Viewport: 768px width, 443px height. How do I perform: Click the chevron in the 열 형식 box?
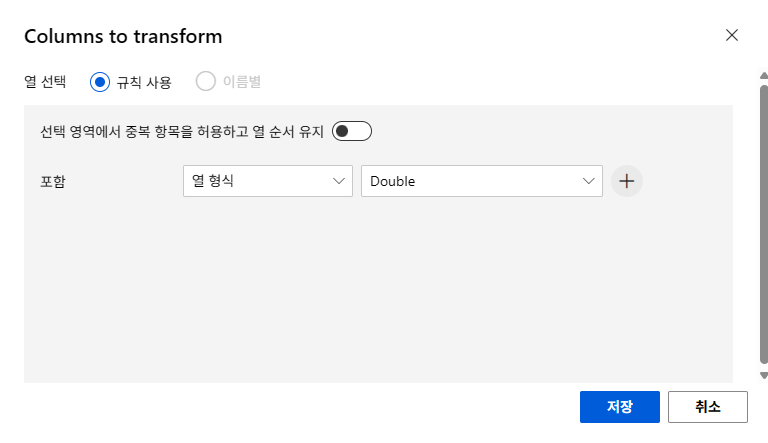coord(338,181)
